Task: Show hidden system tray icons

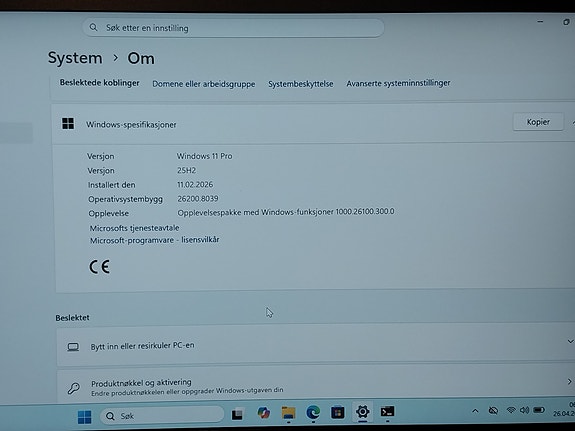Action: pyautogui.click(x=475, y=411)
